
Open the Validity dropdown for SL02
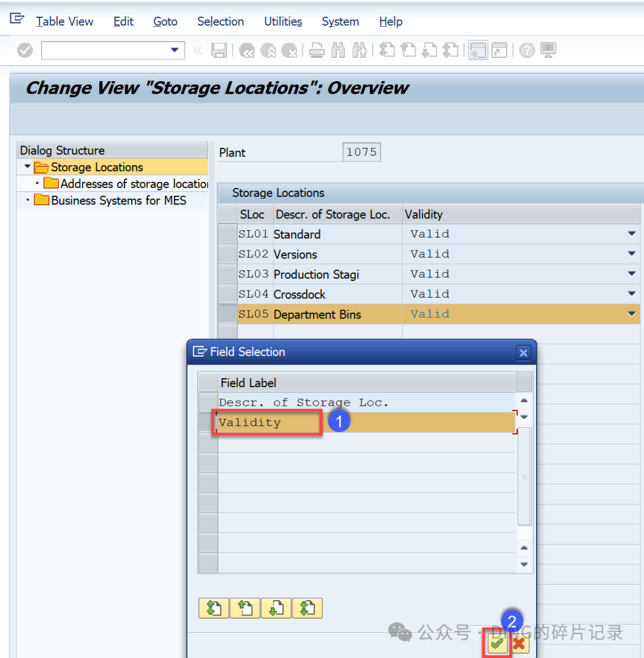[x=631, y=254]
